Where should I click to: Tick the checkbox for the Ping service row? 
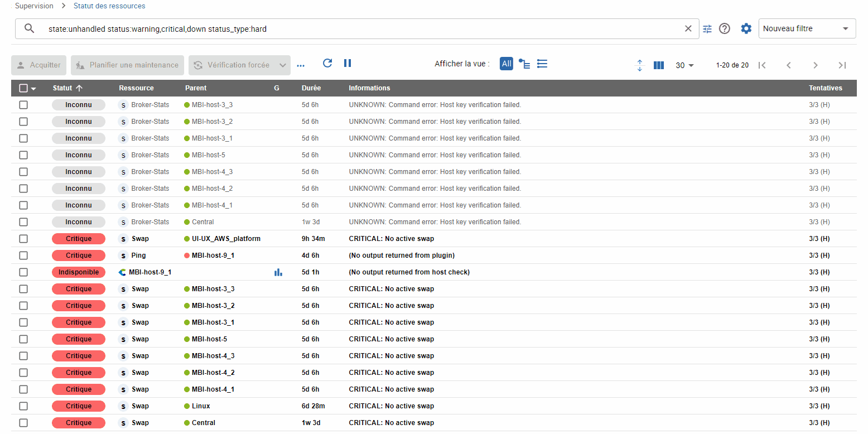point(23,255)
